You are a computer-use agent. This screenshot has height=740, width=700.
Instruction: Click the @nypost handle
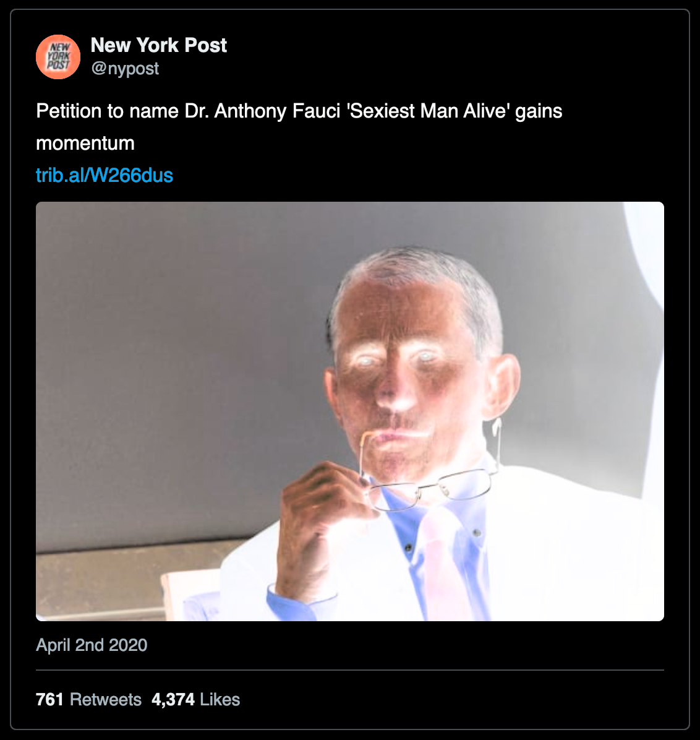(x=125, y=69)
